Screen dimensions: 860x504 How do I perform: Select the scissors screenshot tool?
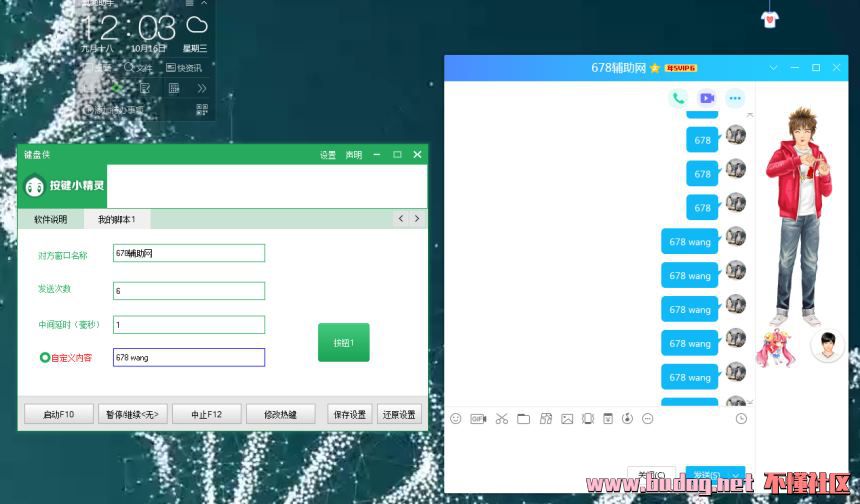coord(502,419)
